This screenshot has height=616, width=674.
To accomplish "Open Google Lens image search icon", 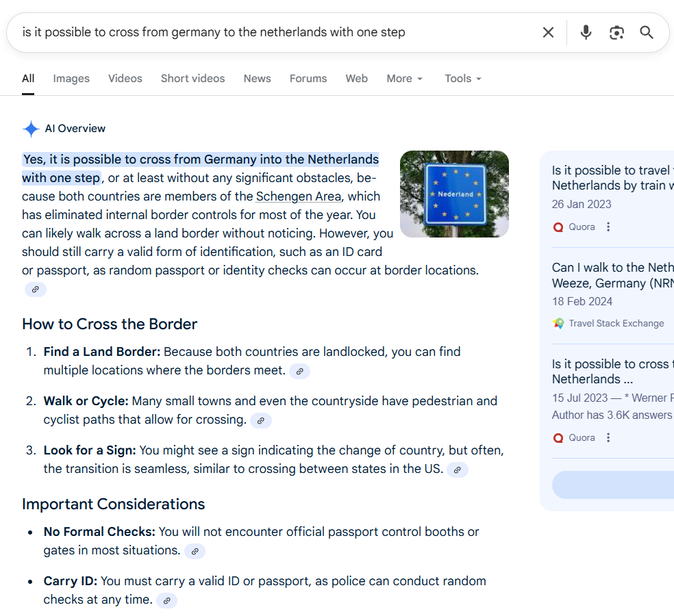I will point(616,32).
